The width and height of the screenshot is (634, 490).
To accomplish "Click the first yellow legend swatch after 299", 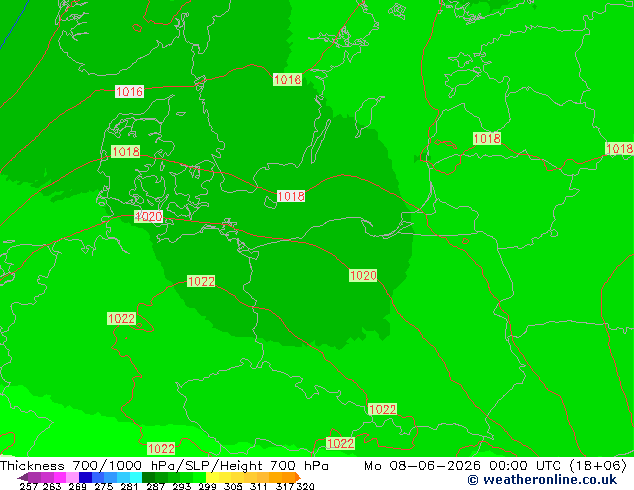I will point(212,477).
